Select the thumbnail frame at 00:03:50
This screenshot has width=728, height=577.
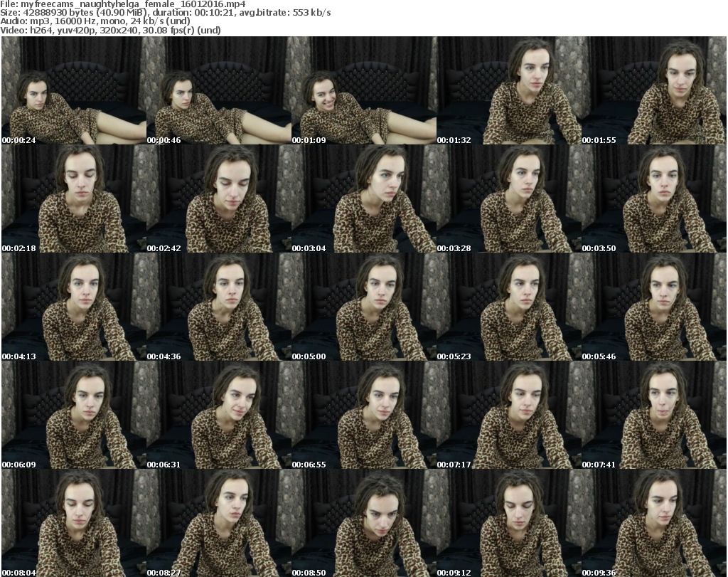(x=654, y=198)
